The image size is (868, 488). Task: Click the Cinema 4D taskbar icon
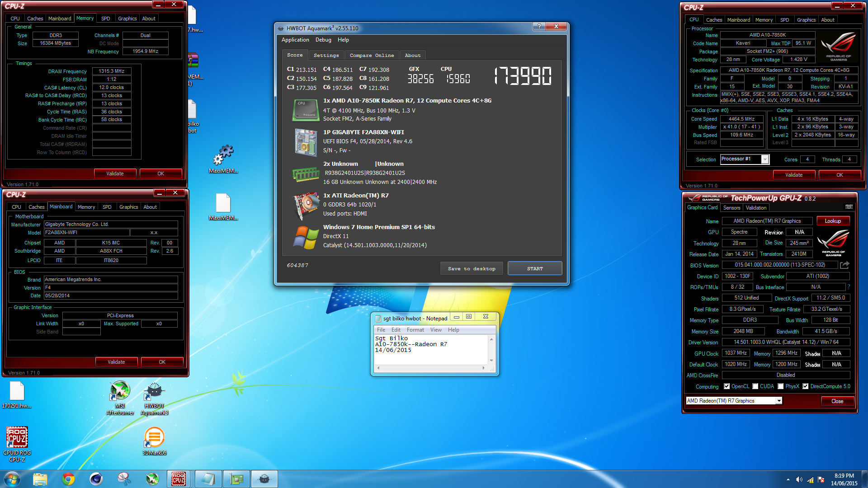click(x=96, y=479)
